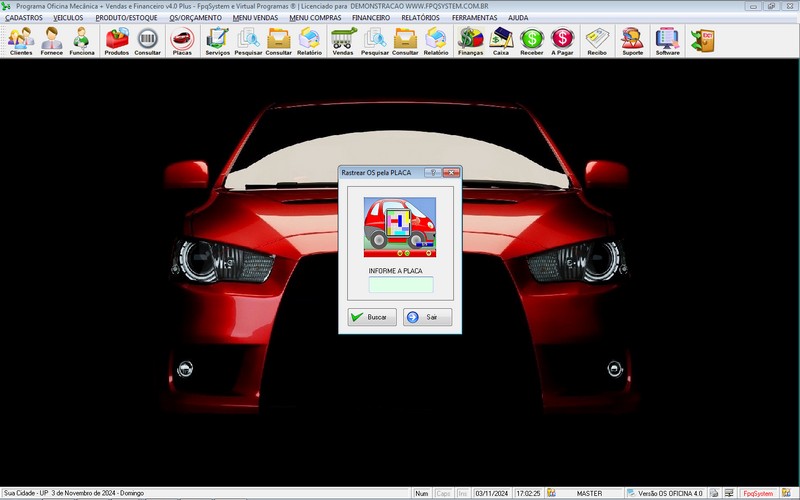Focus the INFORME A PLACA input field
The image size is (800, 500).
[x=401, y=285]
